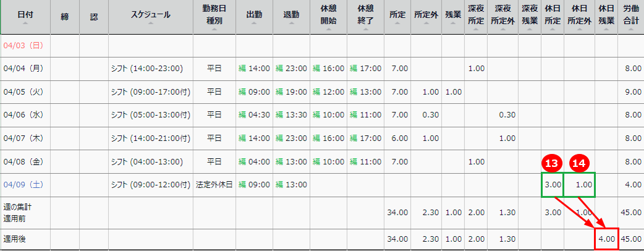Click the edit icon beside 04/08 clock-in 04:00

point(242,162)
